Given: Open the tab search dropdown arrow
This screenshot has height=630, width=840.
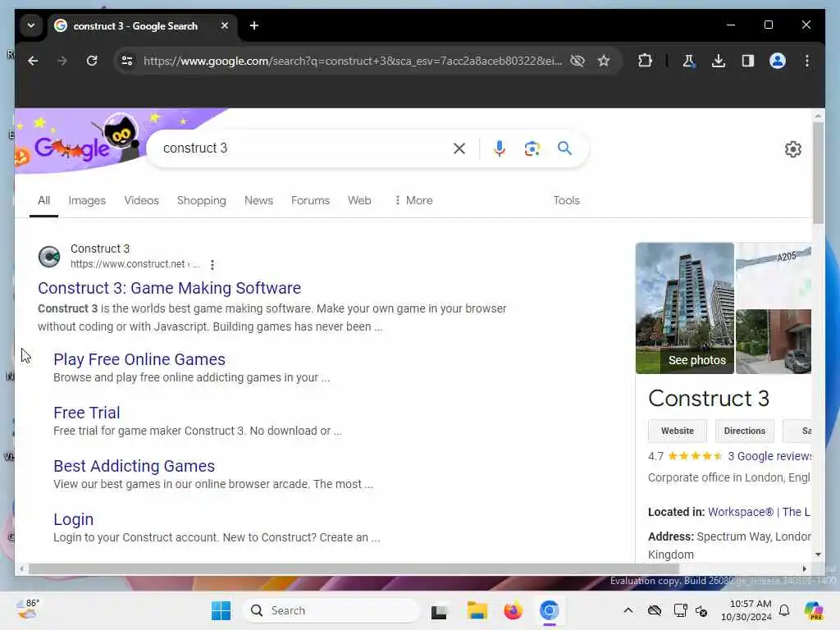Looking at the screenshot, I should [x=31, y=25].
